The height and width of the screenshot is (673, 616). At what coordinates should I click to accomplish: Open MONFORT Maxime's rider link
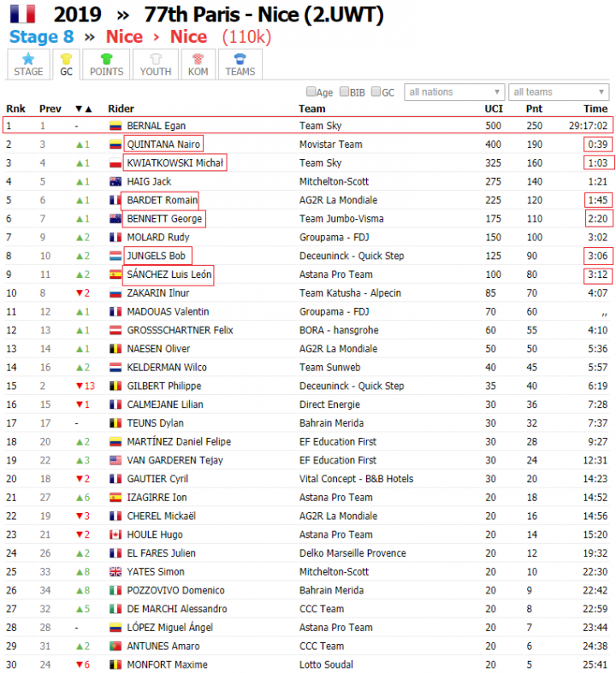pos(167,664)
